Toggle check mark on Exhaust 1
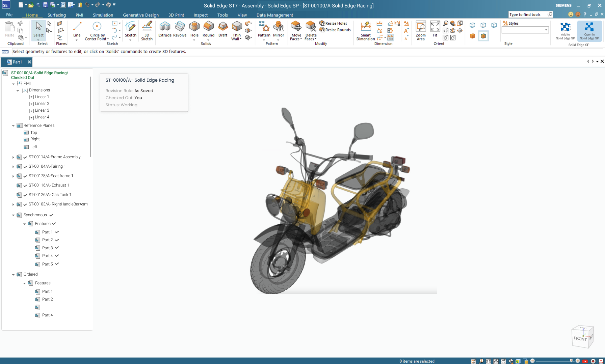Viewport: 605px width, 364px height. pos(25,186)
